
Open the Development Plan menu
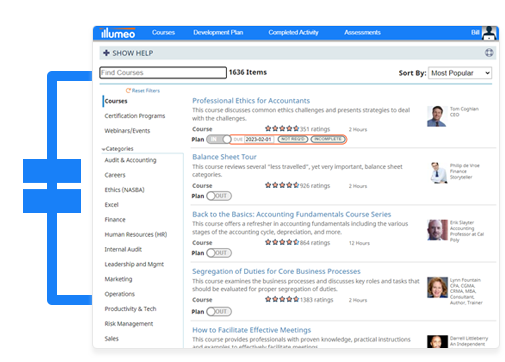[x=218, y=32]
